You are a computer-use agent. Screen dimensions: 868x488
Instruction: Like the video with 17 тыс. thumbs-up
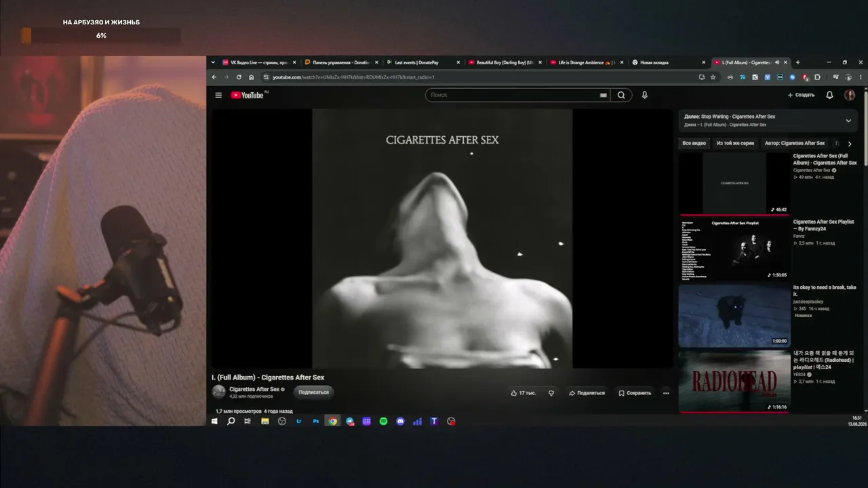(523, 393)
